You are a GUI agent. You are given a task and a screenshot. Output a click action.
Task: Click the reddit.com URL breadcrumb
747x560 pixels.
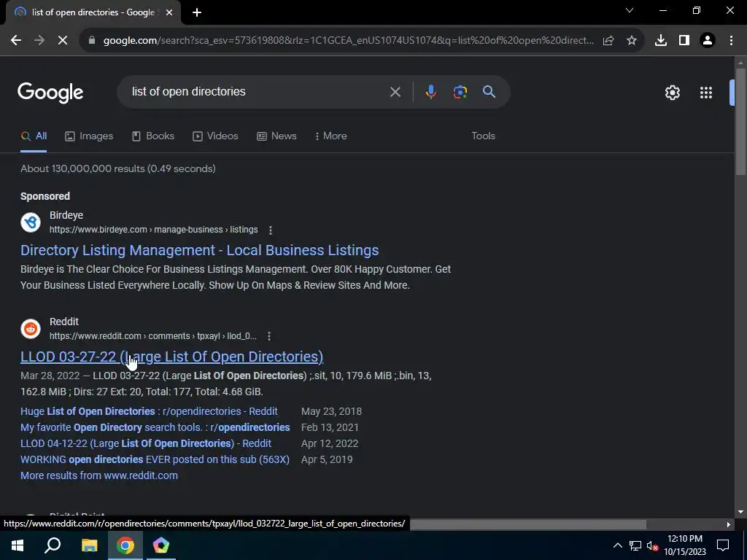pyautogui.click(x=153, y=336)
